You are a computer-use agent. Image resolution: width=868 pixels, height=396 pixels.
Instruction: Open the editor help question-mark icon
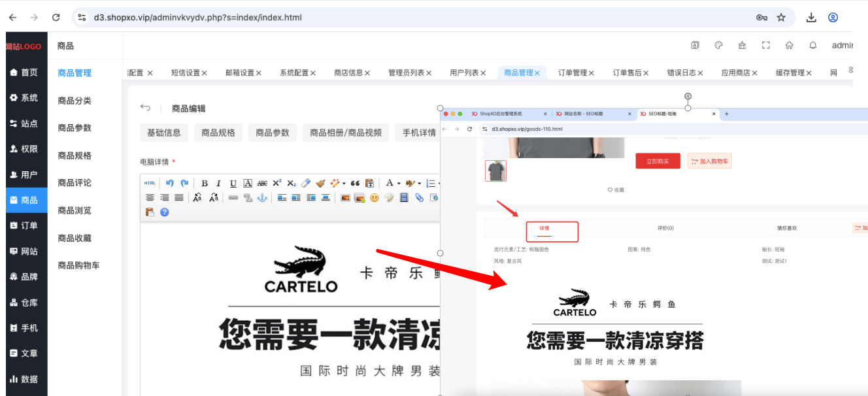[165, 212]
